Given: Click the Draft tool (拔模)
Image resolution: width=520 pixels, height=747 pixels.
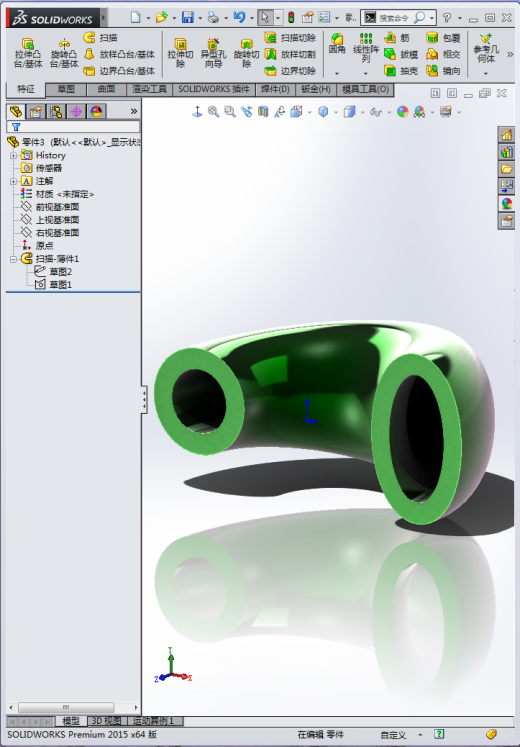Looking at the screenshot, I should coord(400,54).
